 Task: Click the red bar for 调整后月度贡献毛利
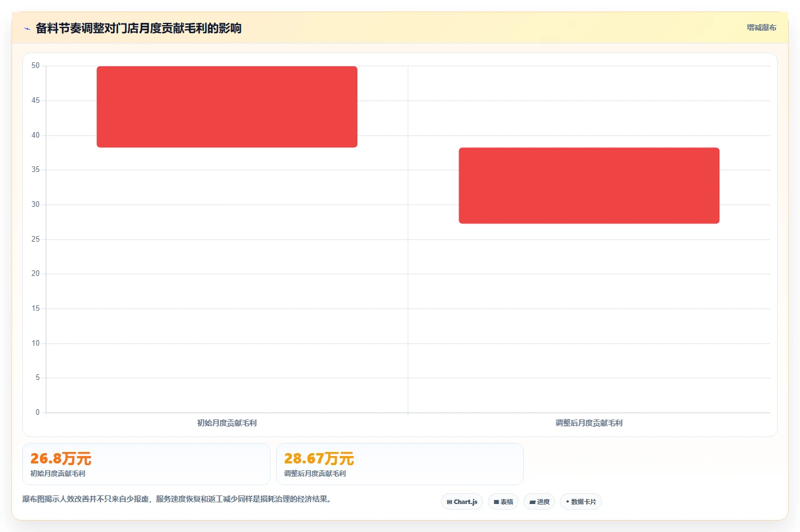[589, 186]
